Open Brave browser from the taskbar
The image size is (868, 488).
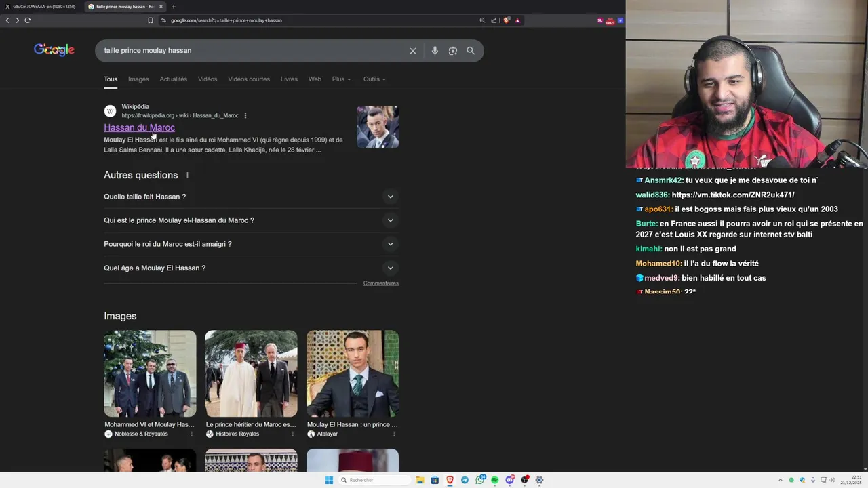[x=450, y=480]
